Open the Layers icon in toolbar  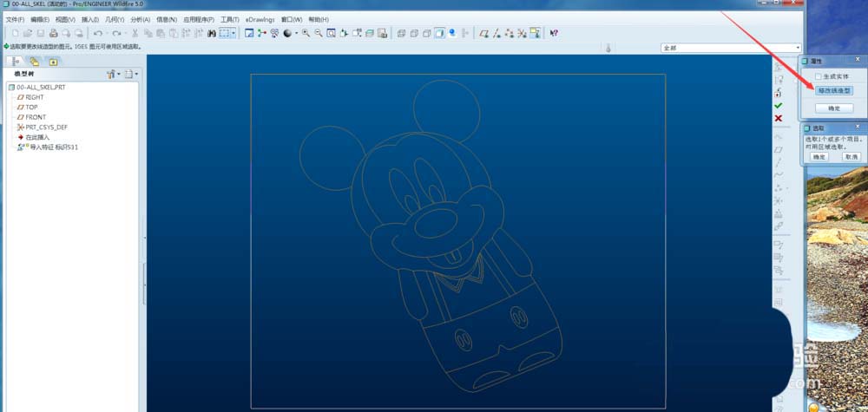click(x=369, y=33)
